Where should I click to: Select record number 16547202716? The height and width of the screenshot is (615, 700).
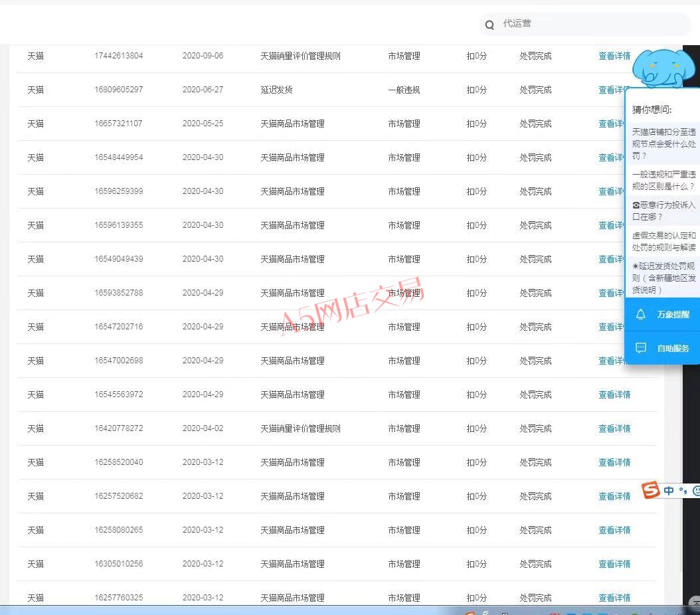[x=118, y=327]
